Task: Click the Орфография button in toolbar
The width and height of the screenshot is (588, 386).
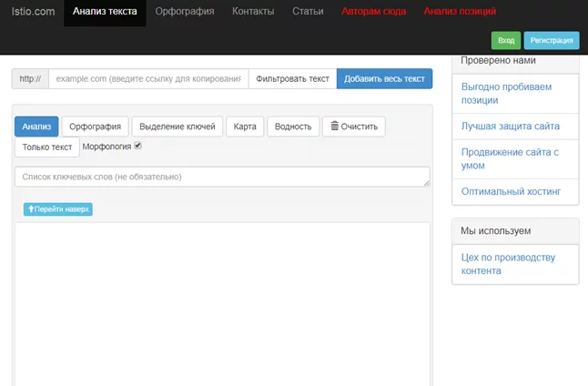Action: [95, 127]
